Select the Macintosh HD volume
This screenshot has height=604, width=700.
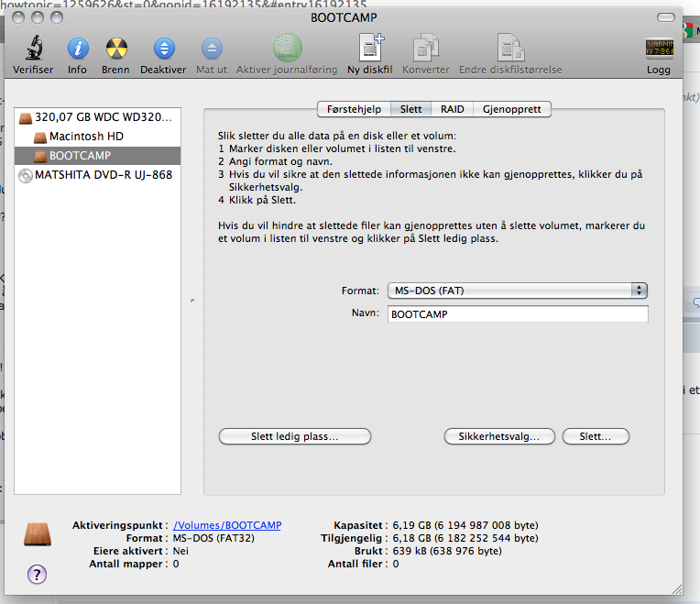[x=97, y=137]
